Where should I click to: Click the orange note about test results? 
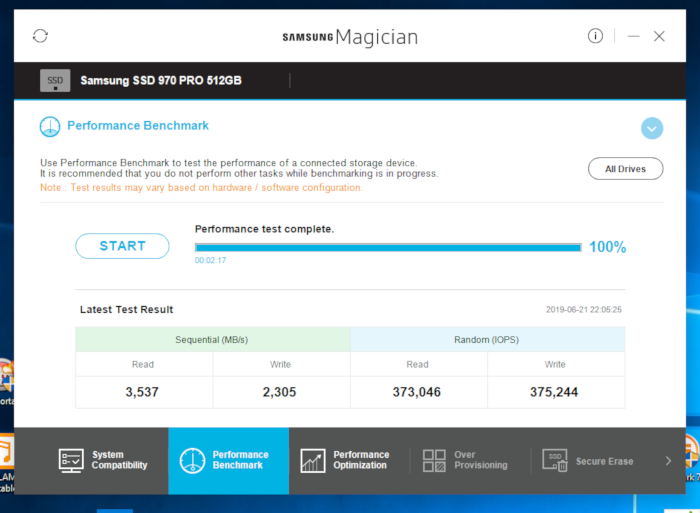pos(201,188)
